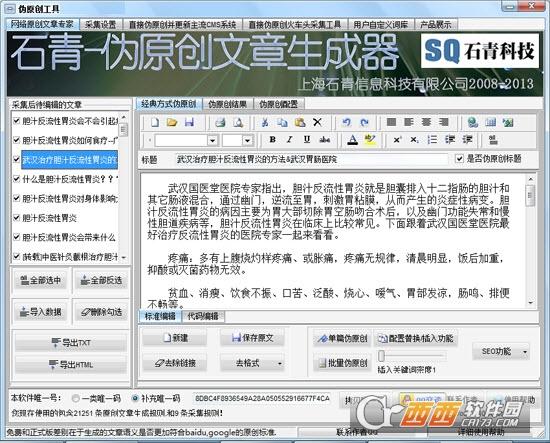Undo the last edit
This screenshot has height=443, width=550.
pos(347,122)
